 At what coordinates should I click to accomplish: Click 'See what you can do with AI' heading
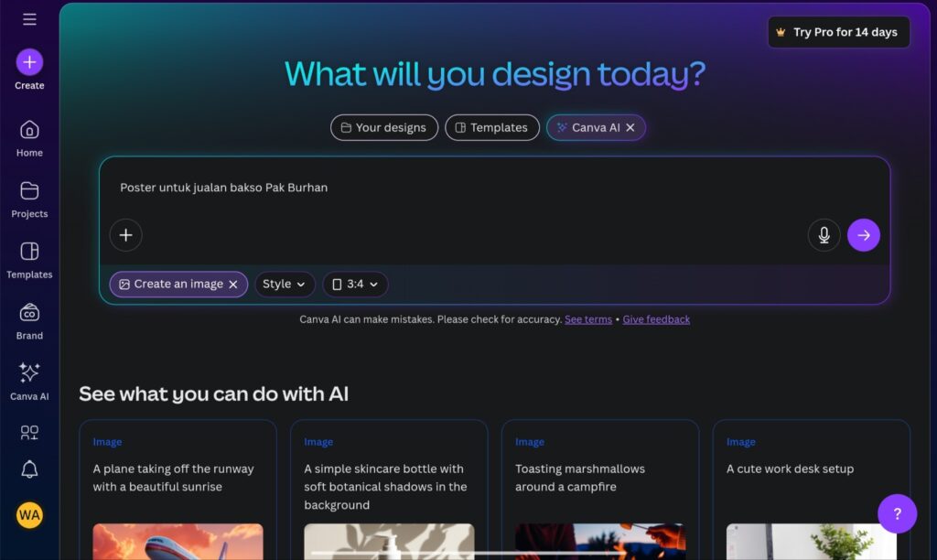point(213,393)
